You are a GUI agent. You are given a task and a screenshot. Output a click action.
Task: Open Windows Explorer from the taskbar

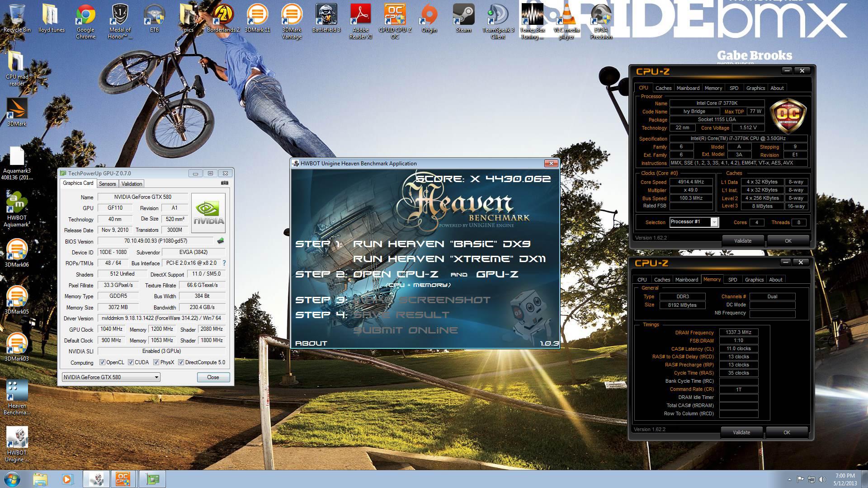pyautogui.click(x=40, y=479)
